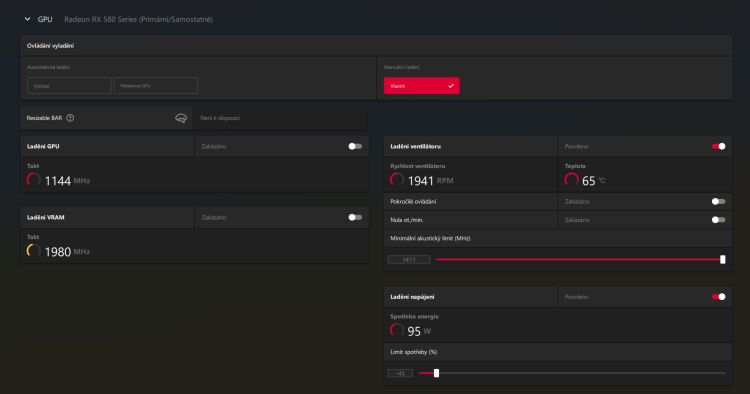Screen dimensions: 750x394
Task: Collapse the GPU section chevron
Action: coord(27,19)
